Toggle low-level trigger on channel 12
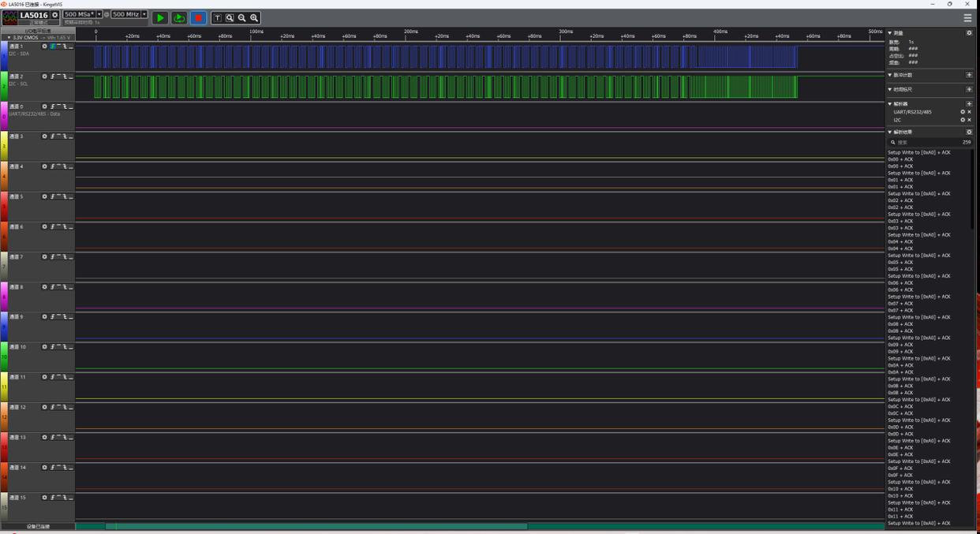 tap(70, 407)
